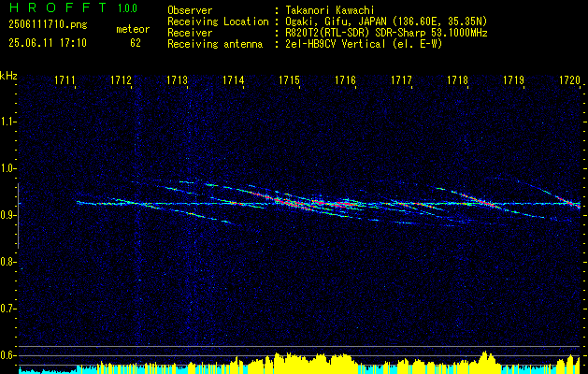Click time marker 1720
588x374 pixels.
569,80
